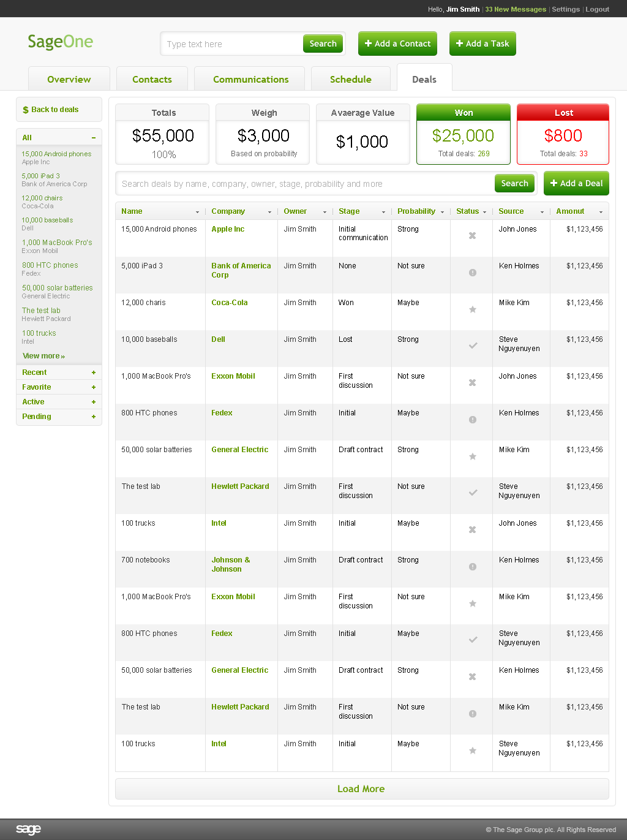Image resolution: width=627 pixels, height=840 pixels.
Task: Click the alert status icon in Bank of America row
Action: (472, 273)
